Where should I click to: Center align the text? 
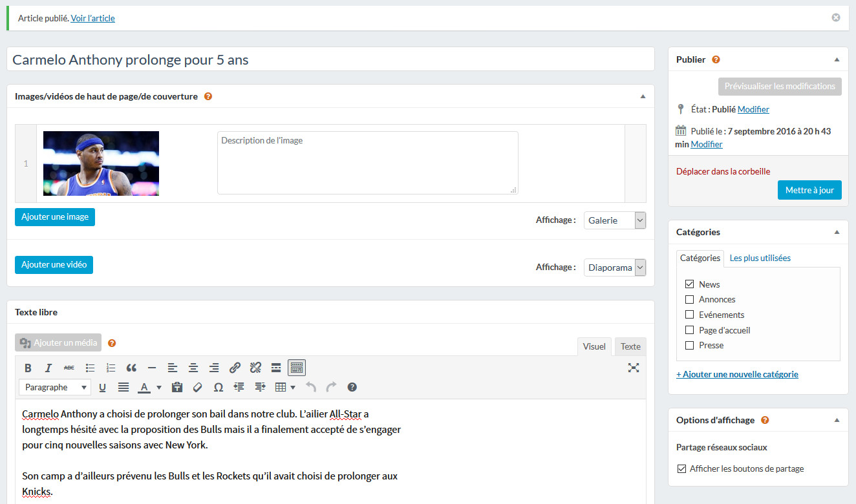[193, 368]
